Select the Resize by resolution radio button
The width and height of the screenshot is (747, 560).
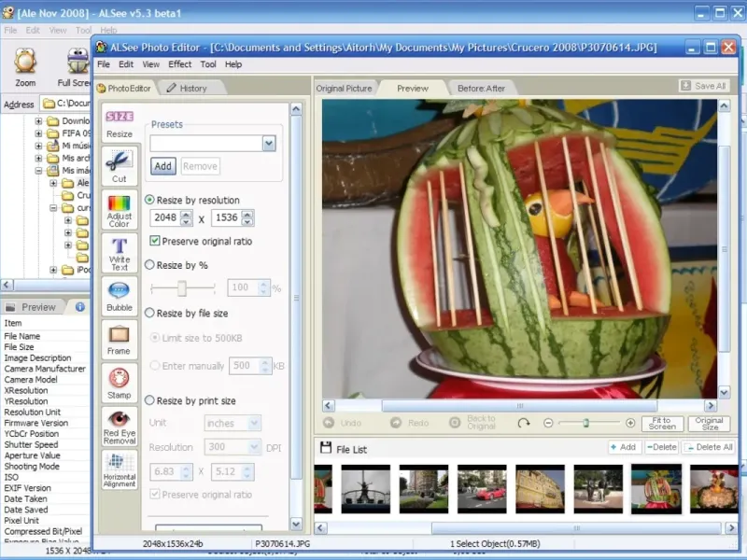(x=149, y=200)
